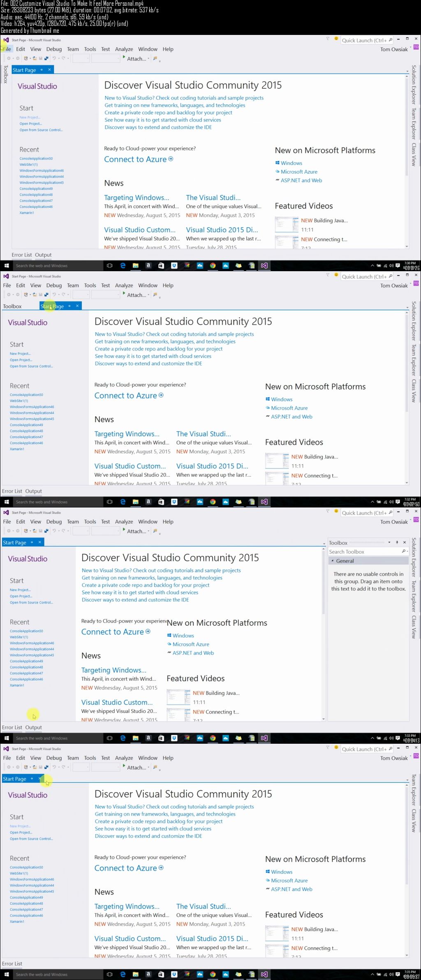
Task: Click Open from Source Control... in the 00:05:37 frame
Action: [31, 839]
